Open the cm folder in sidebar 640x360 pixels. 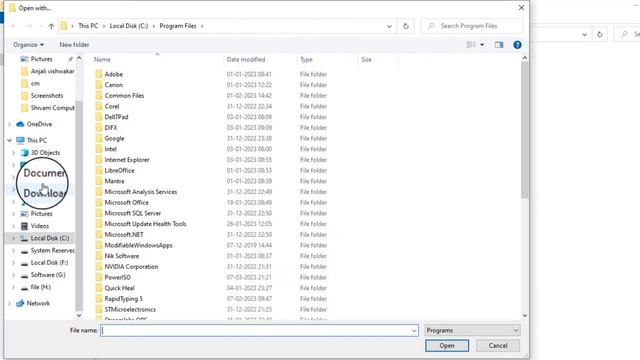coord(35,83)
